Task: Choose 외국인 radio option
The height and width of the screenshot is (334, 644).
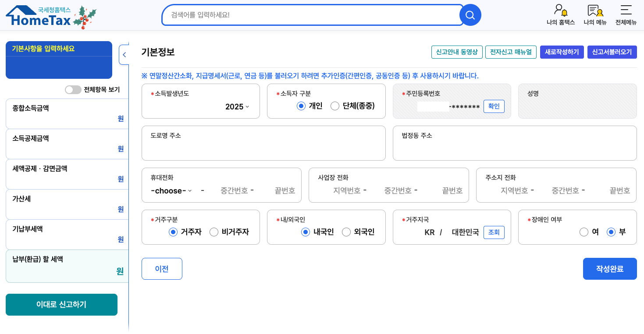Action: click(x=346, y=232)
